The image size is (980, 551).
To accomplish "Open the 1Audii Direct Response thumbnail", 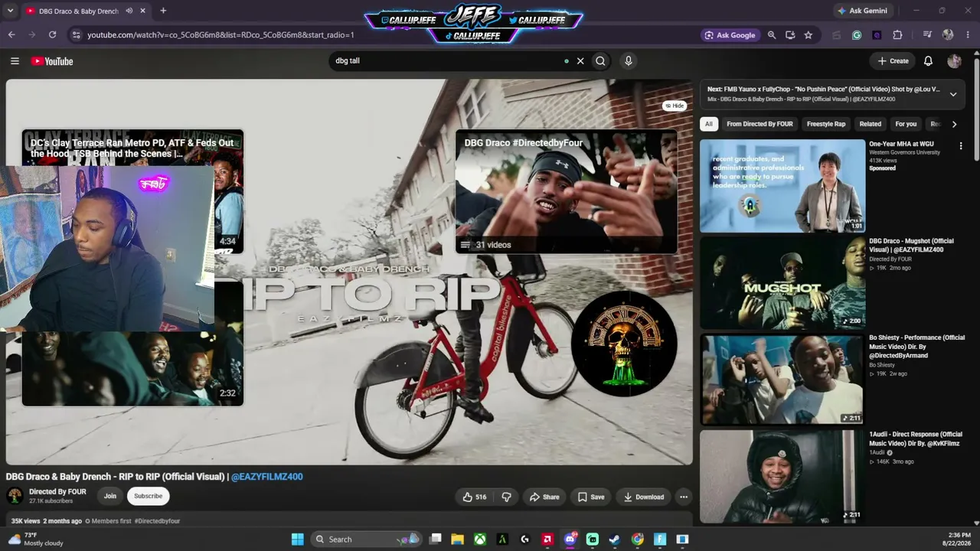I will [x=782, y=476].
